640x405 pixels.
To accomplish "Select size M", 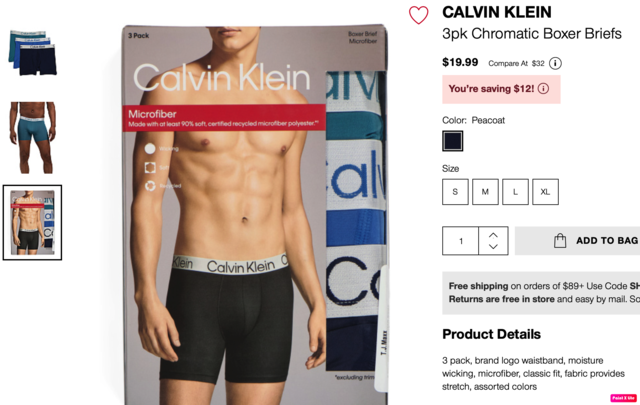I will (485, 191).
